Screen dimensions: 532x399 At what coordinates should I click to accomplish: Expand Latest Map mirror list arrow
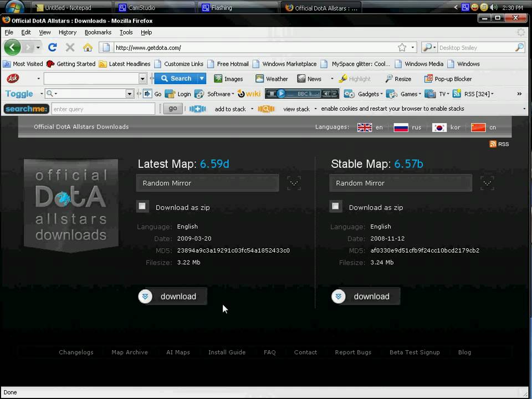coord(294,183)
